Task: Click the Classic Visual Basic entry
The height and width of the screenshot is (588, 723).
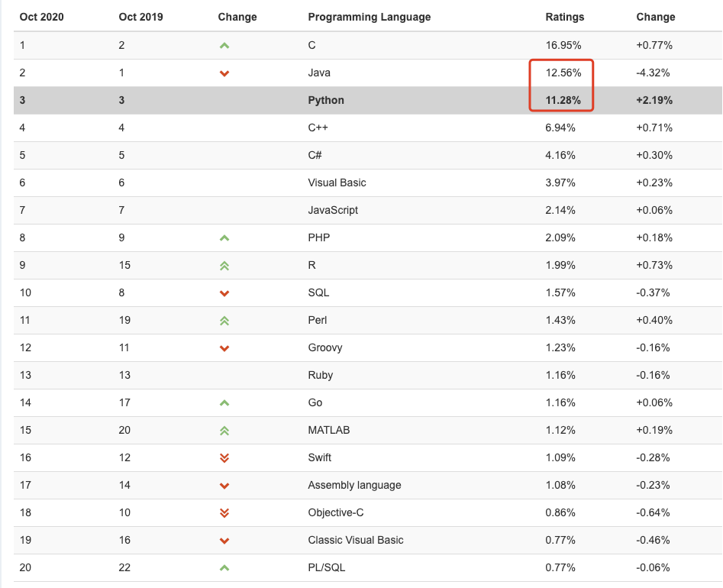Action: tap(356, 540)
